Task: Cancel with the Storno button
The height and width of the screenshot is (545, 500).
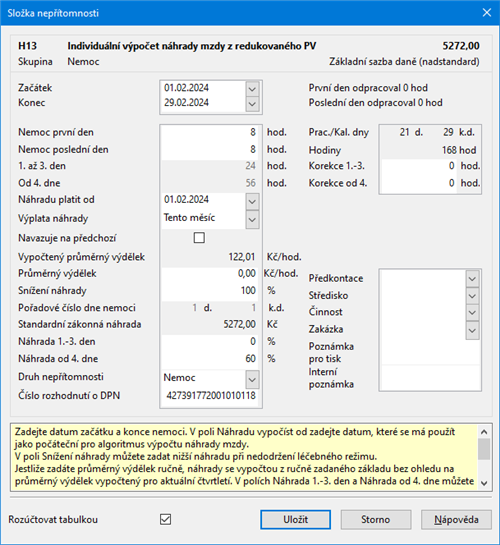Action: (x=376, y=520)
